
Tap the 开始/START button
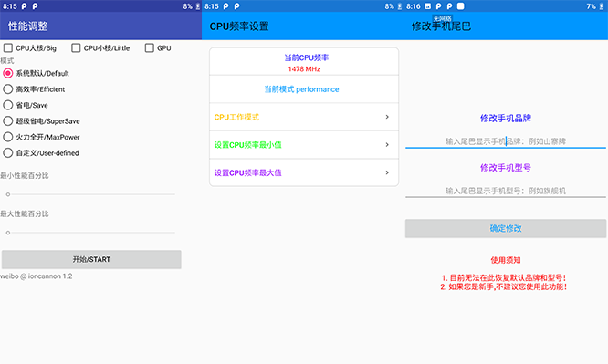tap(91, 259)
